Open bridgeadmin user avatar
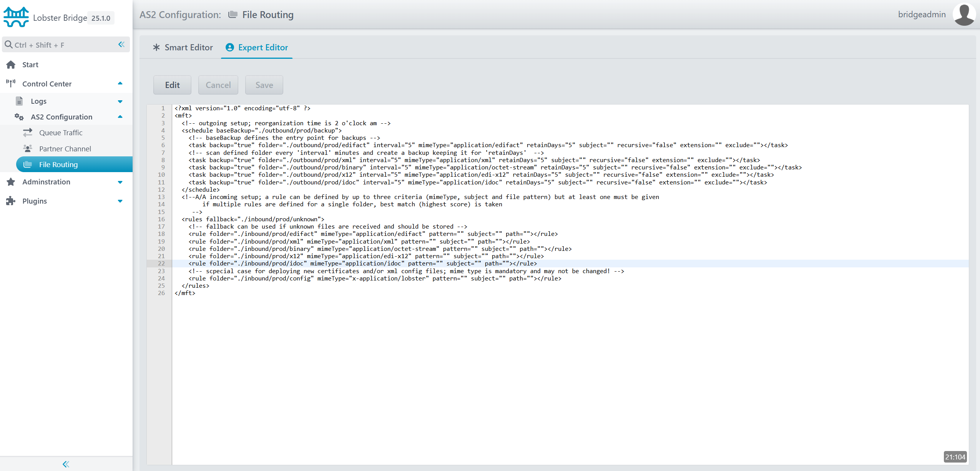The width and height of the screenshot is (980, 471). click(963, 15)
